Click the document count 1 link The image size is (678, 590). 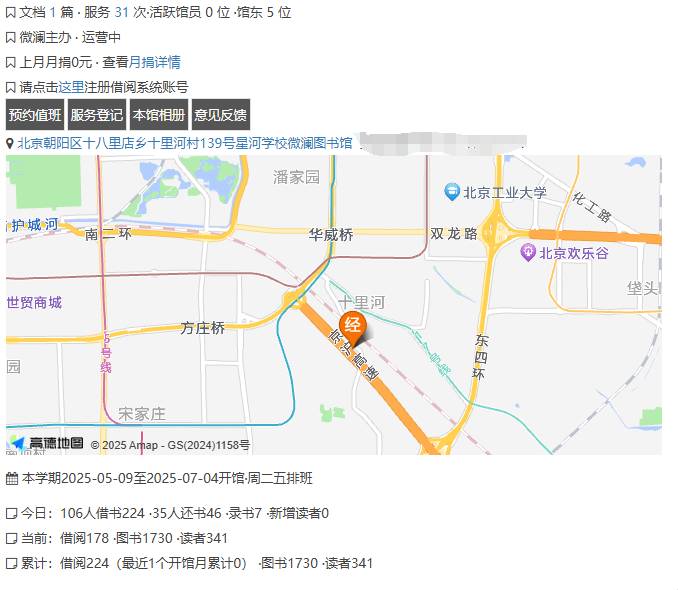pyautogui.click(x=52, y=13)
